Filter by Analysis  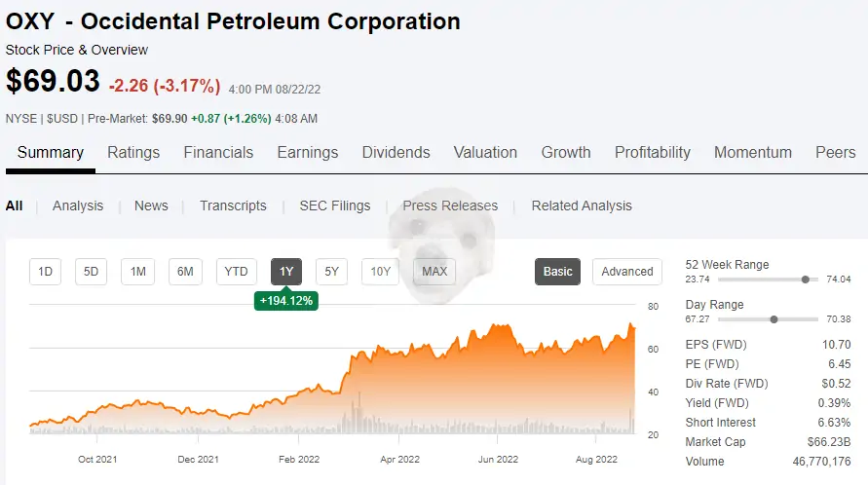tap(78, 205)
